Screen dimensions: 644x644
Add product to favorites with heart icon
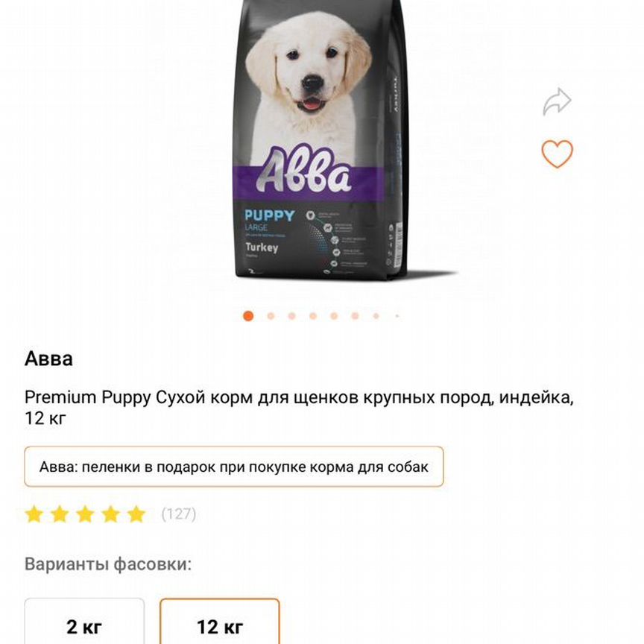click(x=557, y=154)
